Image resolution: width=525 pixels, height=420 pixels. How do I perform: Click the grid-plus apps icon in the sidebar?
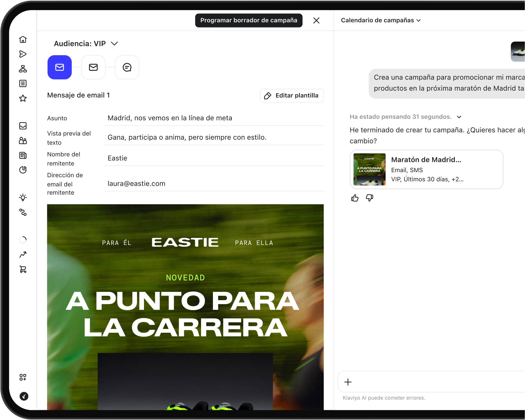coord(23,377)
